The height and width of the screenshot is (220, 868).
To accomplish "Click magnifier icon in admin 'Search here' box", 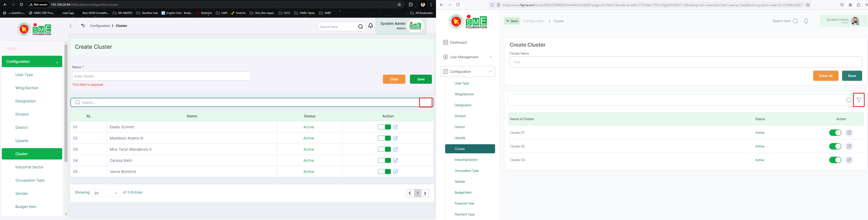I will point(361,27).
